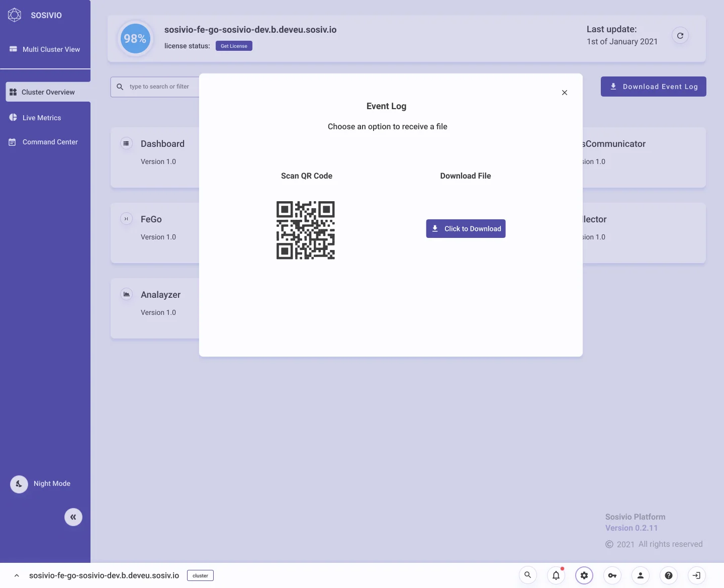Click the key icon in bottom toolbar
Image resolution: width=724 pixels, height=588 pixels.
coord(612,575)
